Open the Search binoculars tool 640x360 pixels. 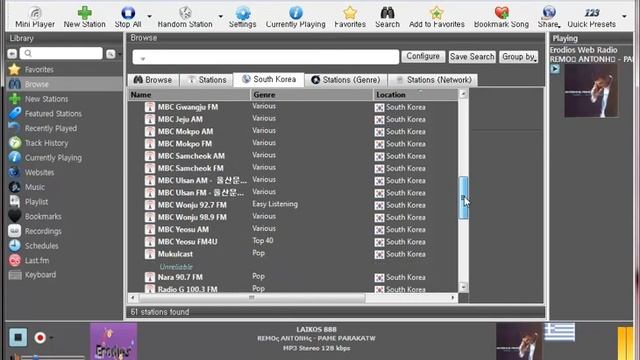(387, 17)
